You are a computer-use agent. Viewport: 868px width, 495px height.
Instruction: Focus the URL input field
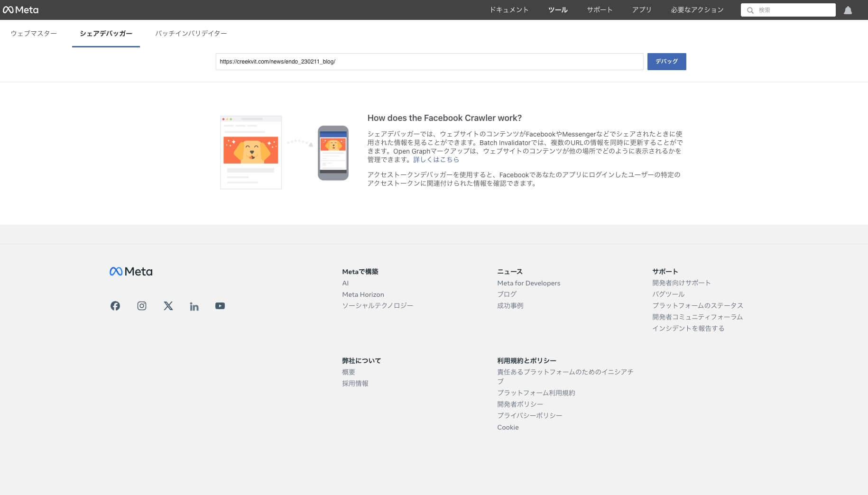click(x=429, y=62)
